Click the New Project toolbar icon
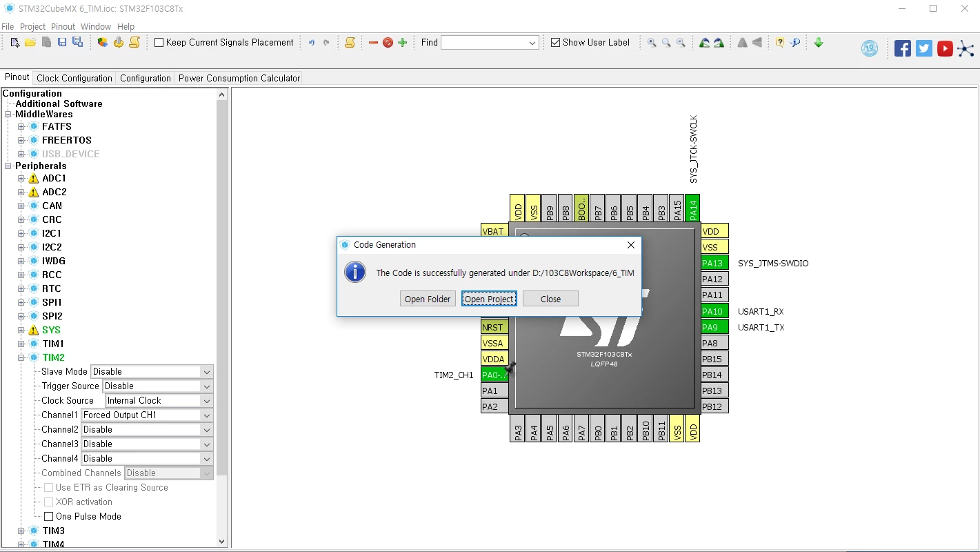 click(x=15, y=43)
